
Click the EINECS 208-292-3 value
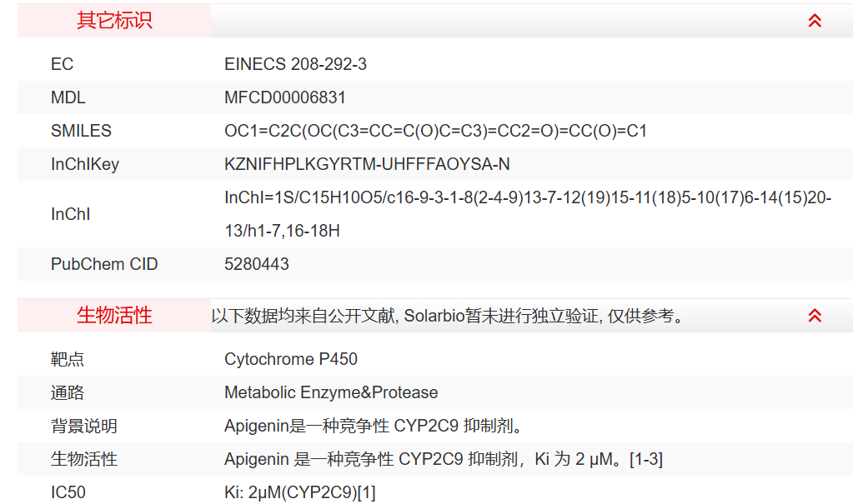pyautogui.click(x=295, y=64)
